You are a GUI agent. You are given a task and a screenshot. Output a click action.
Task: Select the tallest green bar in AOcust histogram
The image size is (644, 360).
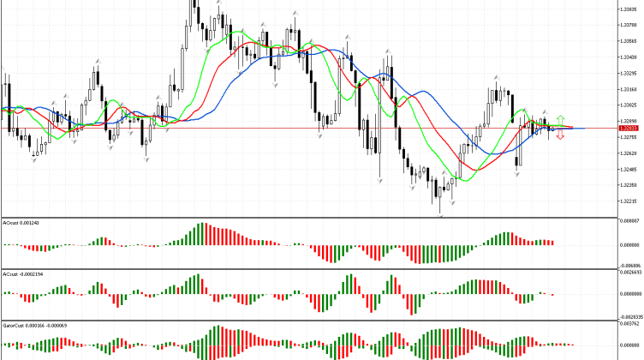(x=203, y=233)
